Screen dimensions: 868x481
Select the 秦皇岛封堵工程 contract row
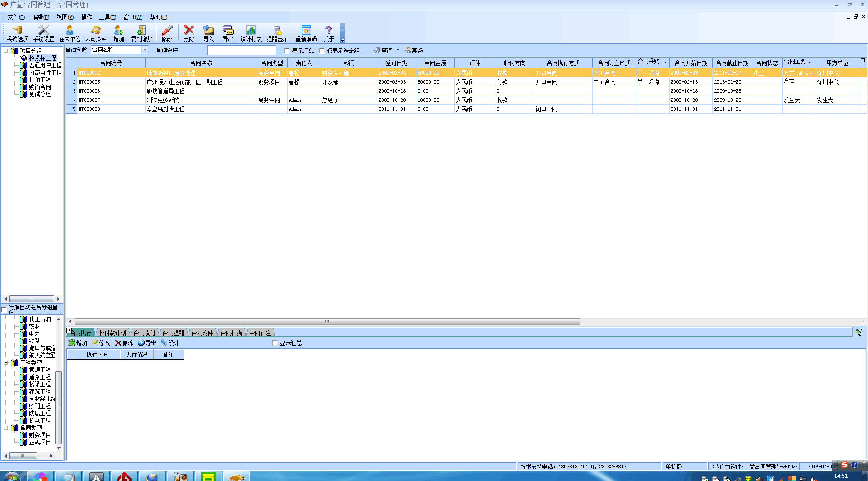pos(467,109)
